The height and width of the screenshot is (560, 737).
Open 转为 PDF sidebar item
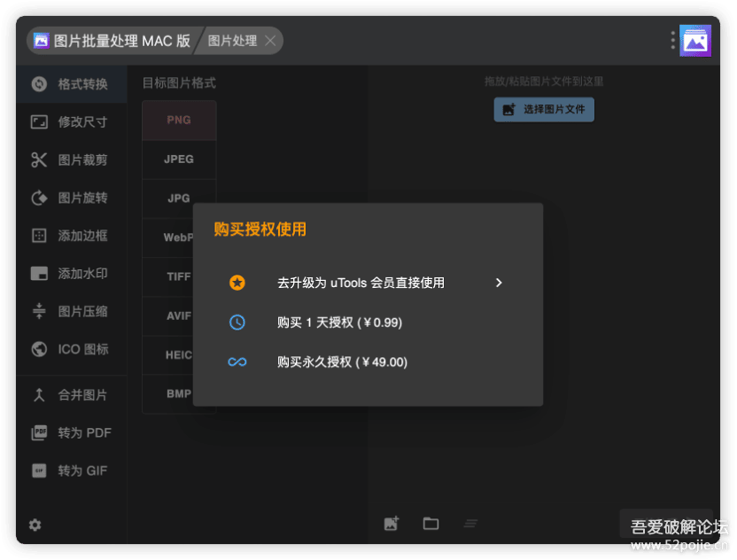click(x=72, y=432)
